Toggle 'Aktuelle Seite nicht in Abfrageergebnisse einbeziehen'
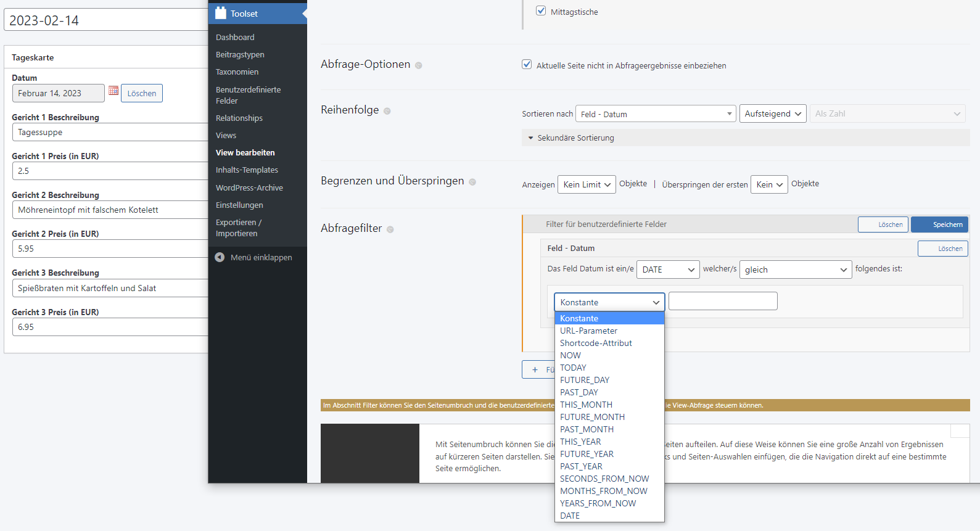 527,64
